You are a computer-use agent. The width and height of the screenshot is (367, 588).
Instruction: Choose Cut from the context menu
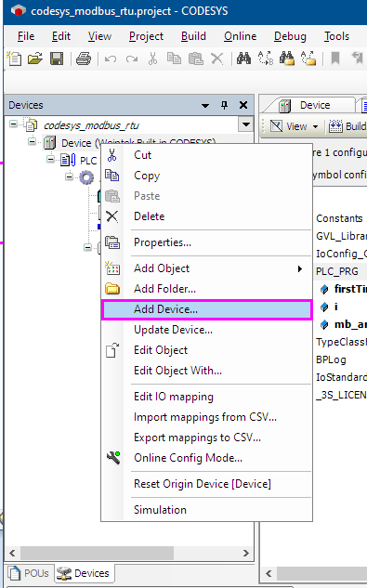click(207, 155)
